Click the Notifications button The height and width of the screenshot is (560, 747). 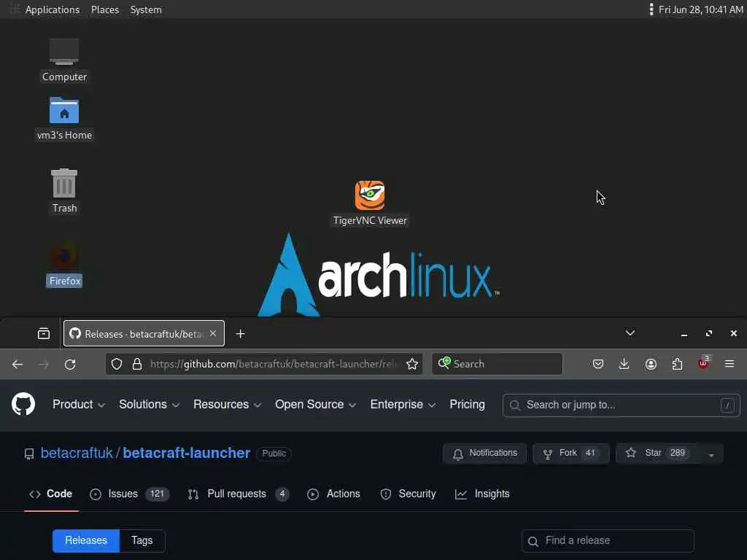click(x=484, y=454)
